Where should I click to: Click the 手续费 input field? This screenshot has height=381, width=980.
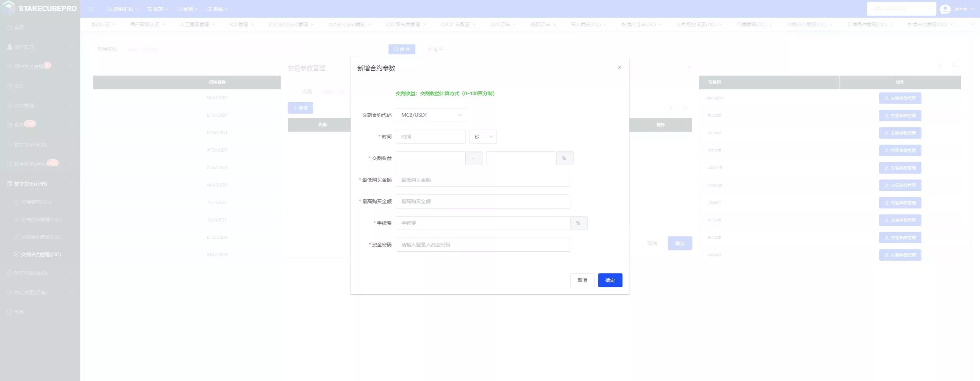tap(483, 223)
